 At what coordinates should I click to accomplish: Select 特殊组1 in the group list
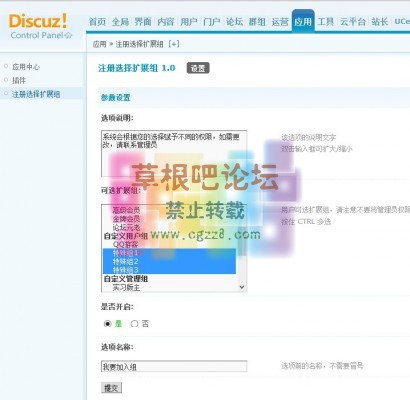pyautogui.click(x=169, y=253)
